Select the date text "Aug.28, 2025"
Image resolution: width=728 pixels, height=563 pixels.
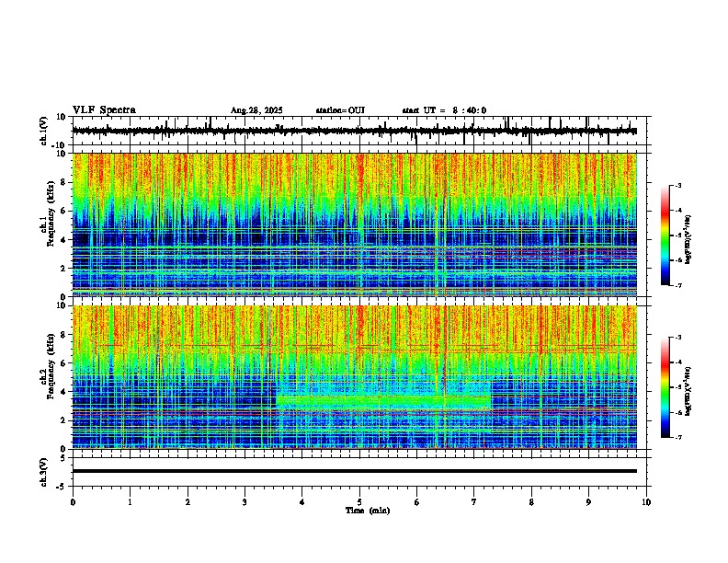coord(256,110)
